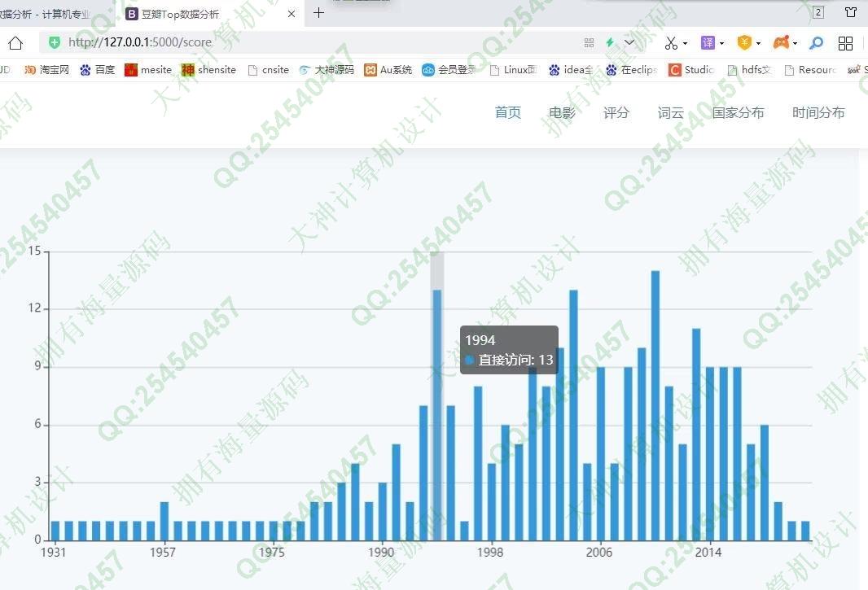The width and height of the screenshot is (868, 590).
Task: Open the yellow shield dropdown arrow
Action: 758,43
